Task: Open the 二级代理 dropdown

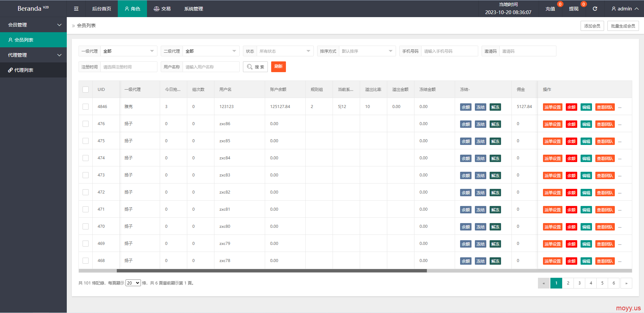Action: pos(211,51)
